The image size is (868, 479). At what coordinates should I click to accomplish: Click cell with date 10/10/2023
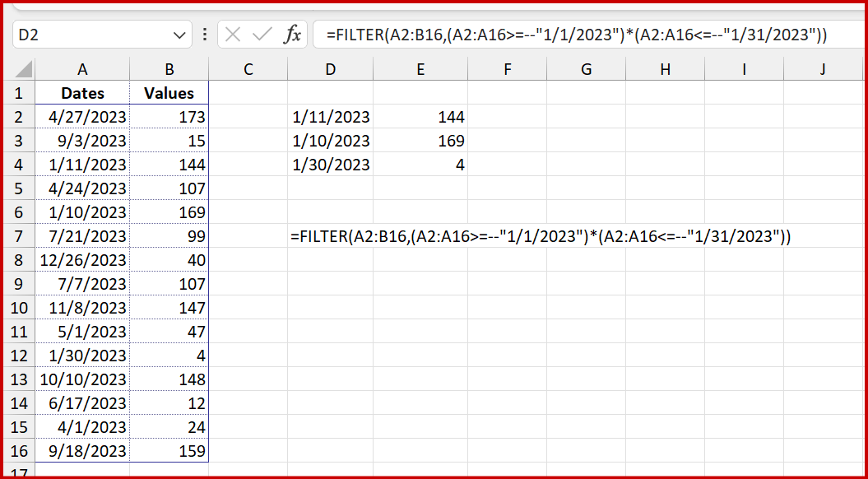82,379
